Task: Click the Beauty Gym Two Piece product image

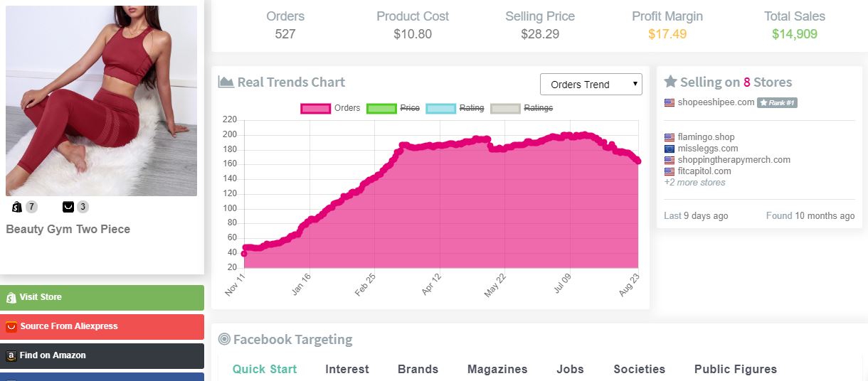Action: pos(102,100)
